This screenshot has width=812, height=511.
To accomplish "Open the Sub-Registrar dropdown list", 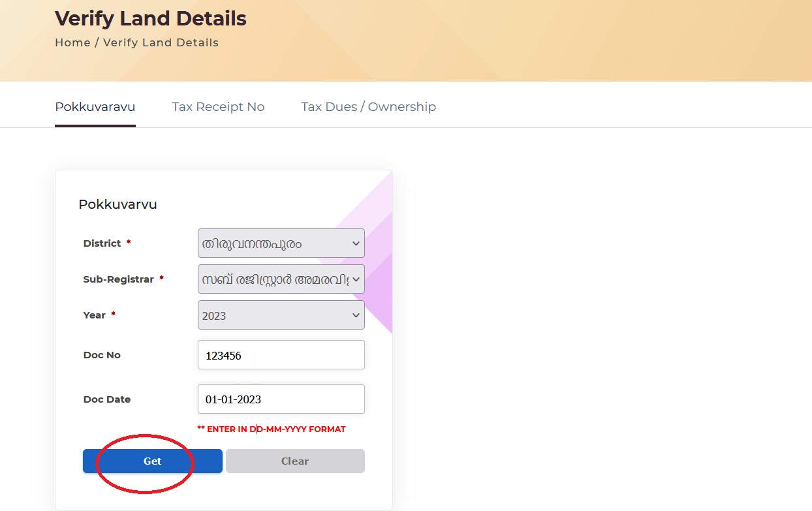I will [x=281, y=279].
